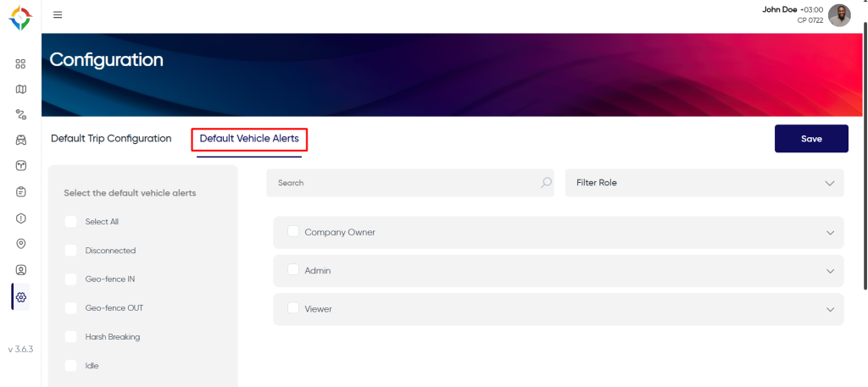Open John Doe's profile avatar

[839, 15]
